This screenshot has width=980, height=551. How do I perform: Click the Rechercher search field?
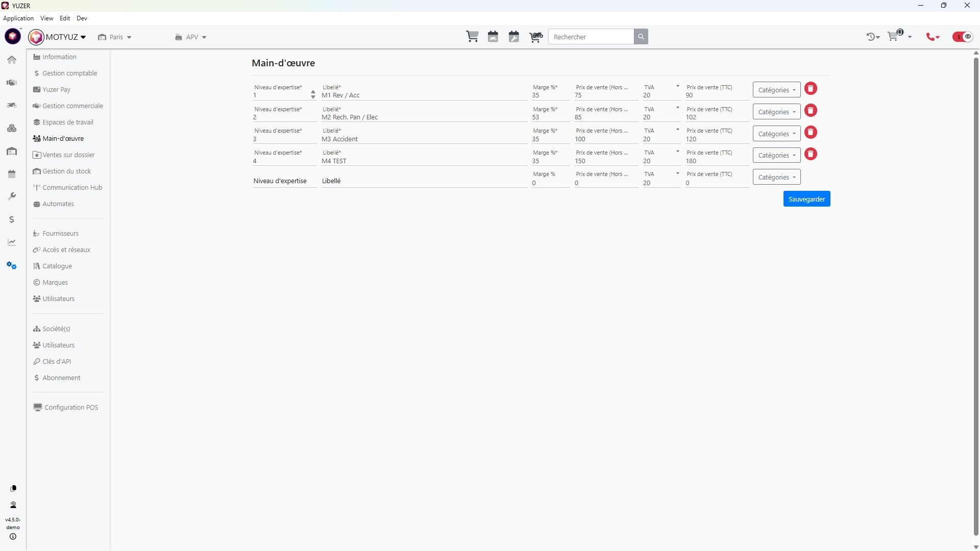point(591,37)
